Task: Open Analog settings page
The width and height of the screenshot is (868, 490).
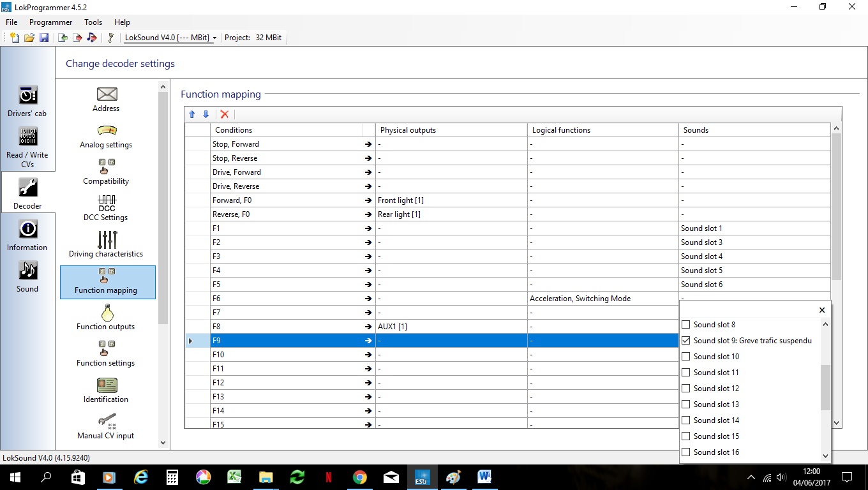Action: pyautogui.click(x=106, y=137)
